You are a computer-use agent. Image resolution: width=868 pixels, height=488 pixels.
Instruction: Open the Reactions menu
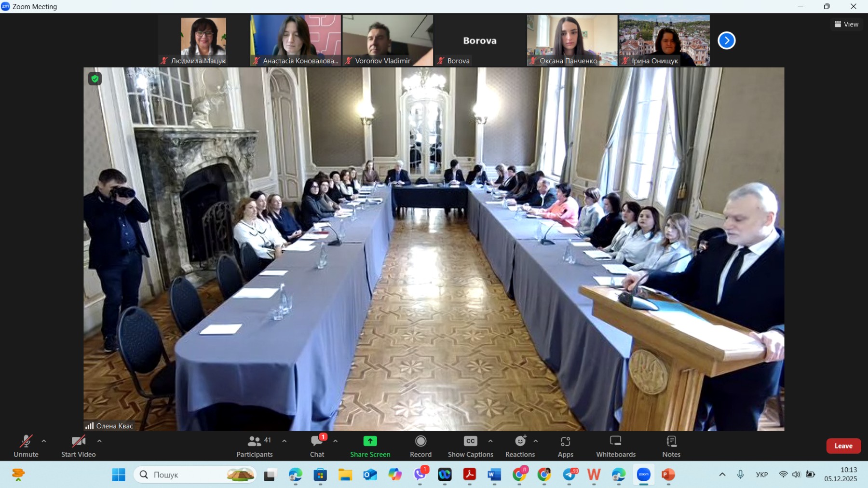pyautogui.click(x=520, y=446)
